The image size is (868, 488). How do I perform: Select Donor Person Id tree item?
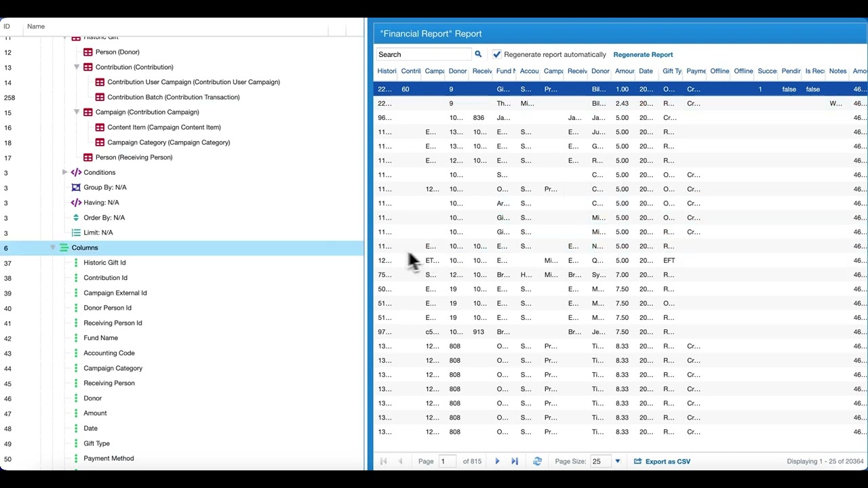click(107, 308)
